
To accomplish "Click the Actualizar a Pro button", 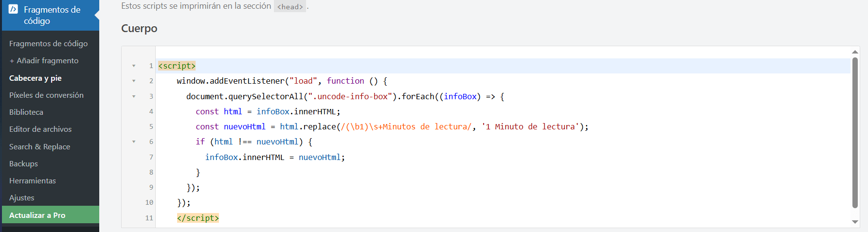I will [x=51, y=215].
